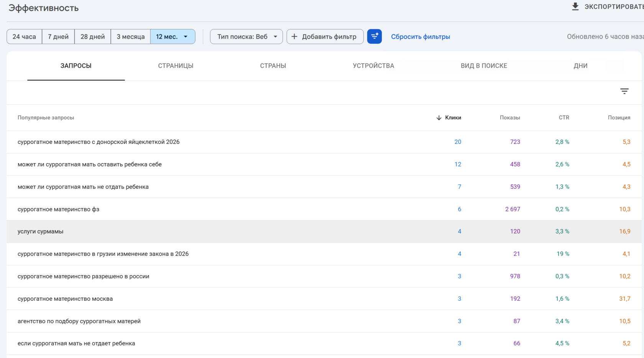The image size is (644, 358).
Task: Sort by the Клики column header
Action: [453, 118]
